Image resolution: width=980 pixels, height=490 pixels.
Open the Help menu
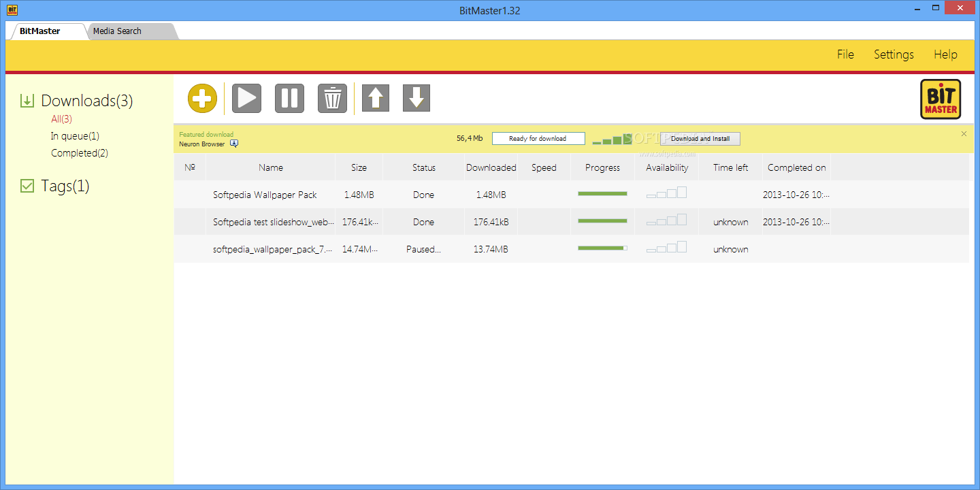pos(945,54)
